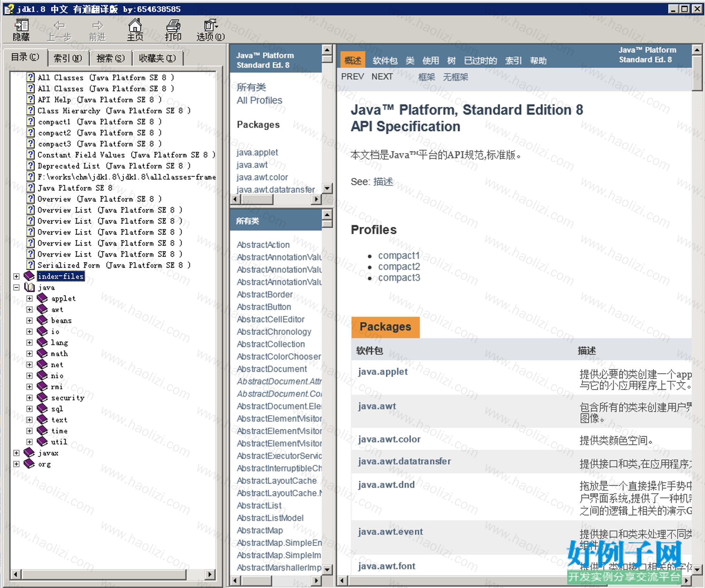Click the util book icon
Screen dimensions: 705x588
tap(42, 442)
